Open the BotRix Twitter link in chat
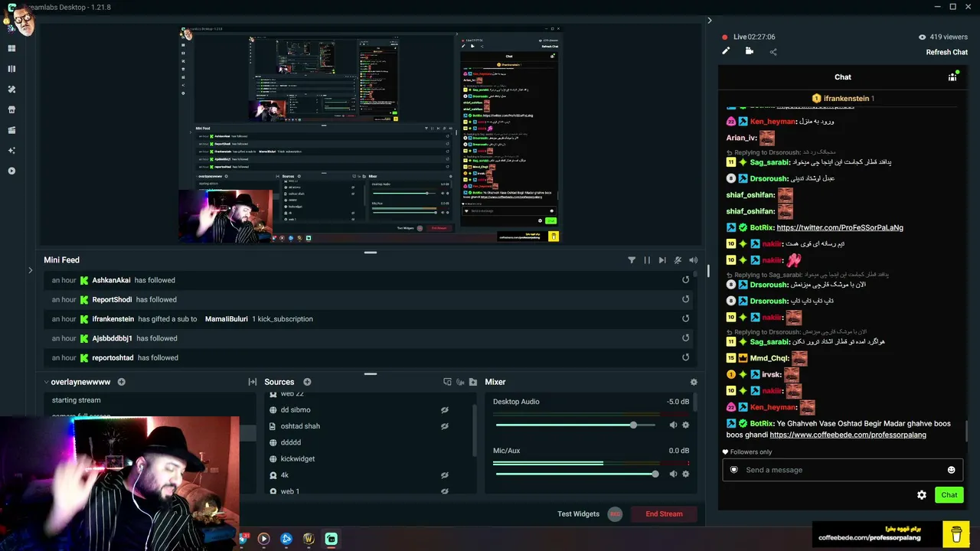 pos(840,227)
